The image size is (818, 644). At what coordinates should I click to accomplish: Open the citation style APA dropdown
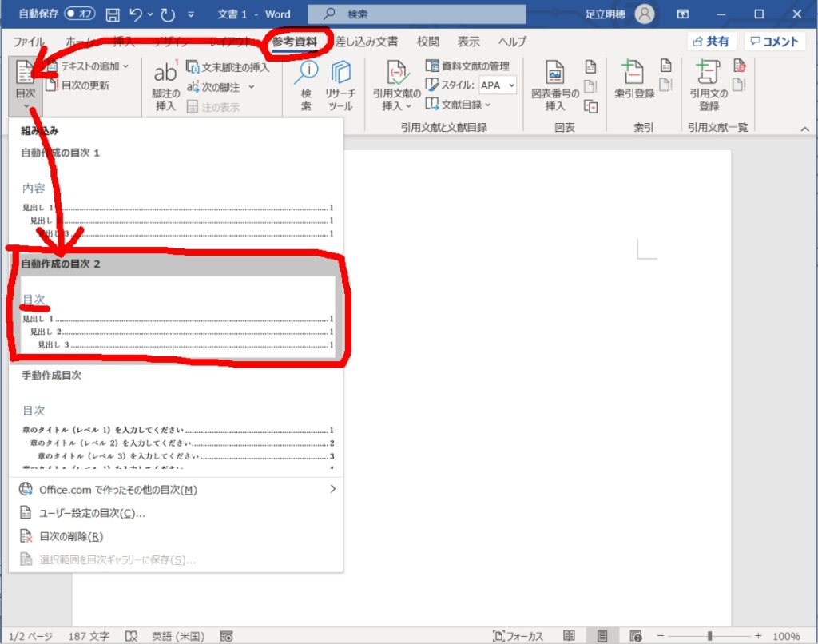(x=498, y=85)
